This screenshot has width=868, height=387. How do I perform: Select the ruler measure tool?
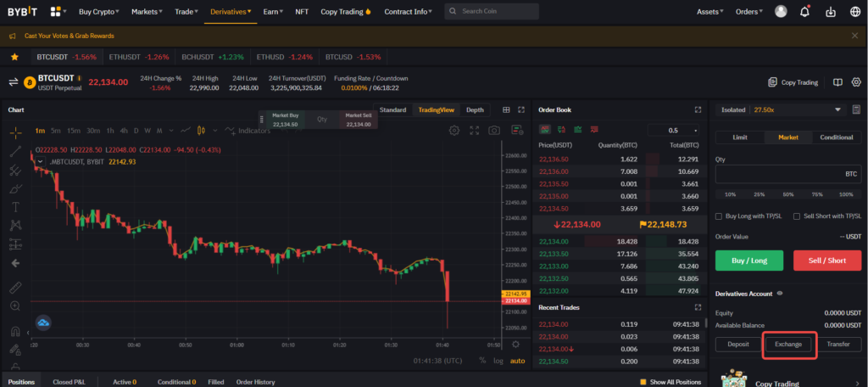(15, 287)
